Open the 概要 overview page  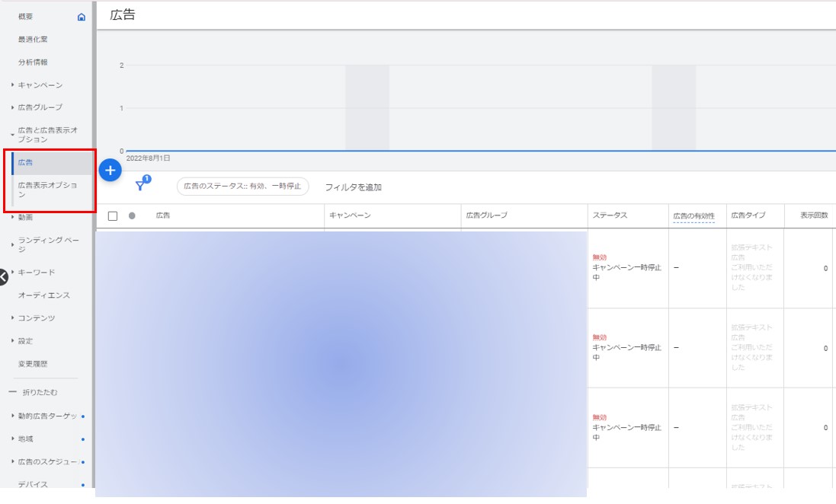click(26, 17)
